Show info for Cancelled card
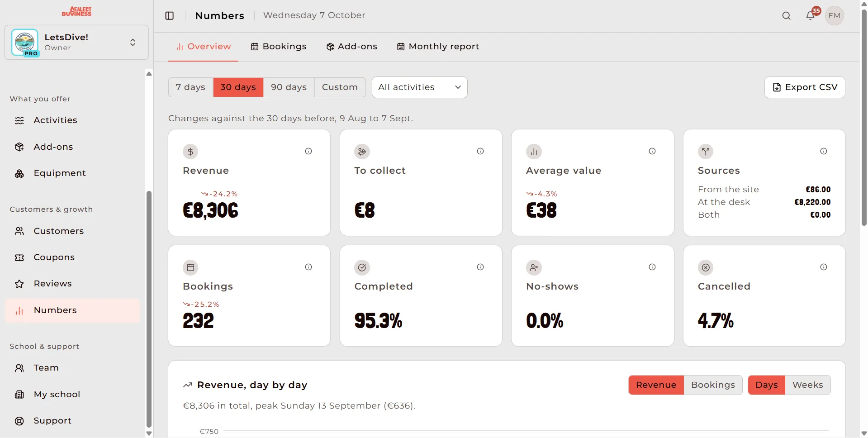This screenshot has width=868, height=438. pos(824,267)
